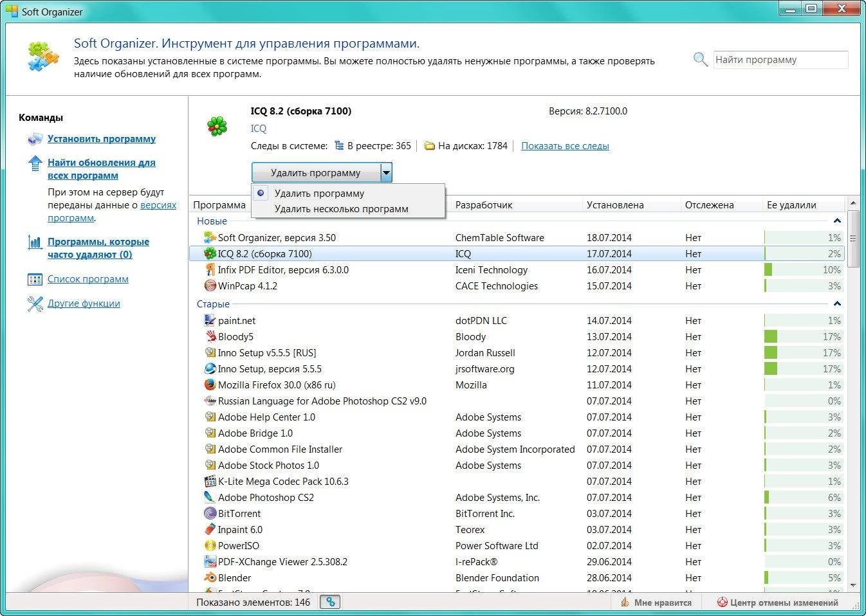Select the Adobe Bridge 1.0 row
The height and width of the screenshot is (616, 866).
pos(517,433)
